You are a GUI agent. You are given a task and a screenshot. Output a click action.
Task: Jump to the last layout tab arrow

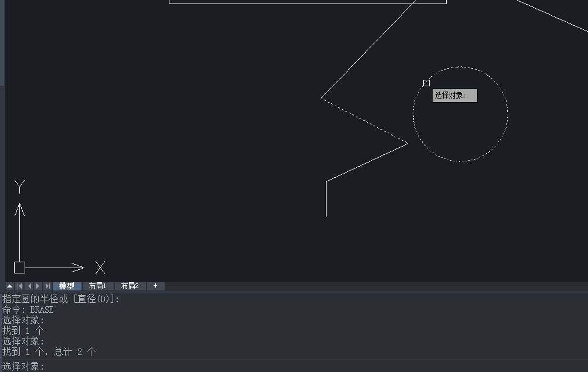coord(47,286)
